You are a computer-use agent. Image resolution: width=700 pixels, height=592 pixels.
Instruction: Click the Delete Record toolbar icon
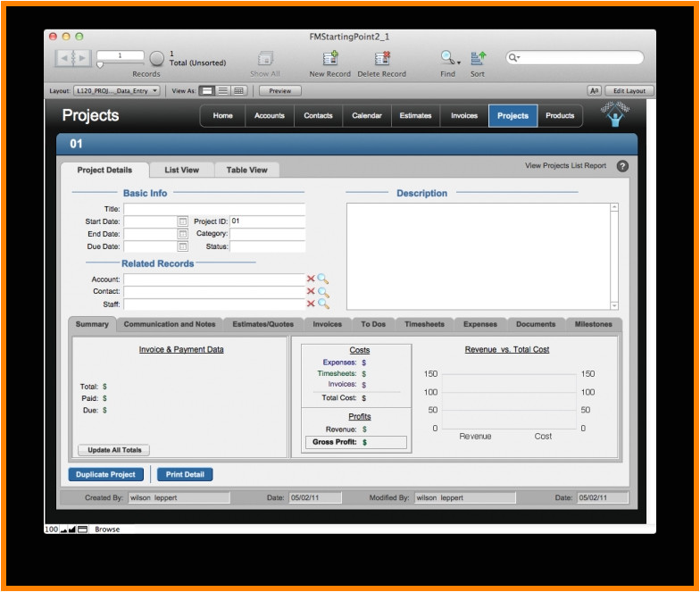point(382,58)
